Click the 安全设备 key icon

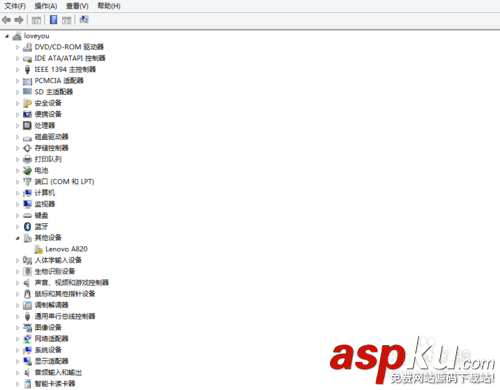tap(27, 103)
